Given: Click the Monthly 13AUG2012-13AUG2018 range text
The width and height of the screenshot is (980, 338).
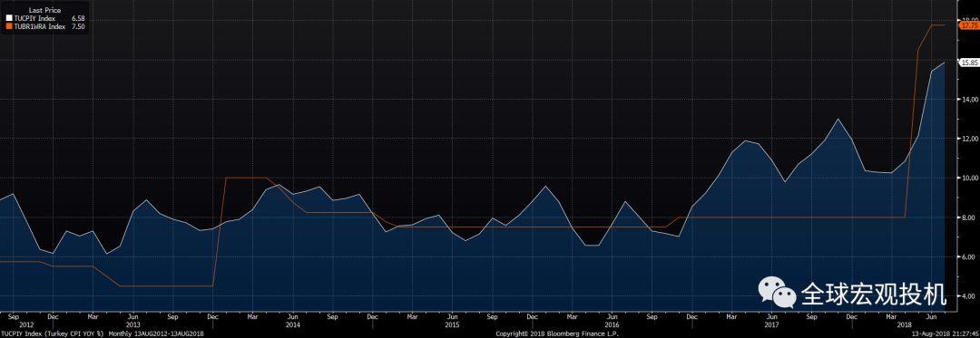Looking at the screenshot, I should [156, 333].
